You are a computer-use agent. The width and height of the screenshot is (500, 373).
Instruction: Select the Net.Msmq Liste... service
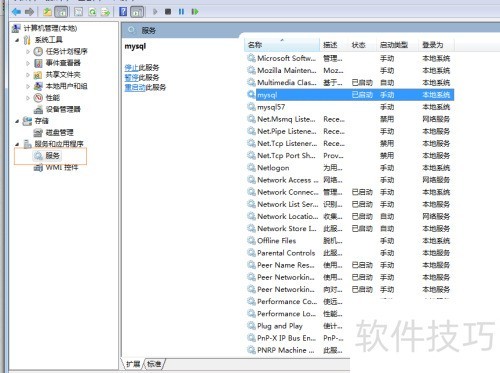click(350, 119)
